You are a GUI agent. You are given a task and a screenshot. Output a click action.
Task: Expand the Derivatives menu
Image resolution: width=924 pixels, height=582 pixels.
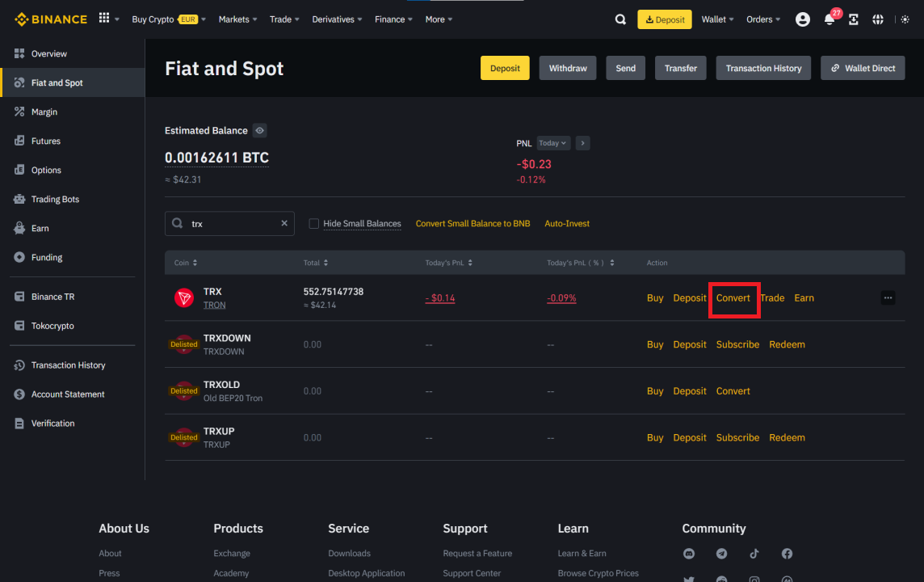click(337, 19)
